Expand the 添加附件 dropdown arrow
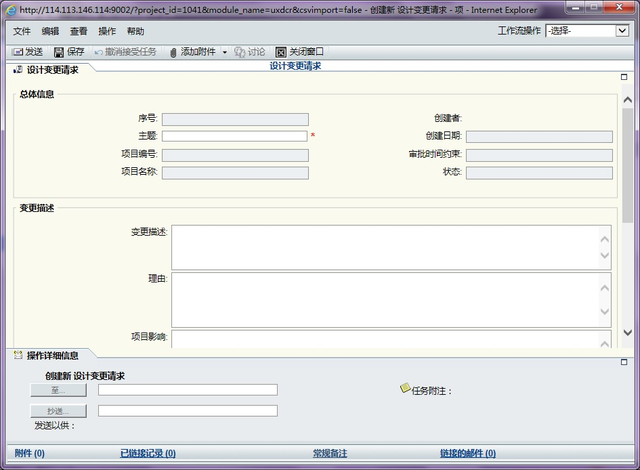Image resolution: width=640 pixels, height=470 pixels. 224,52
